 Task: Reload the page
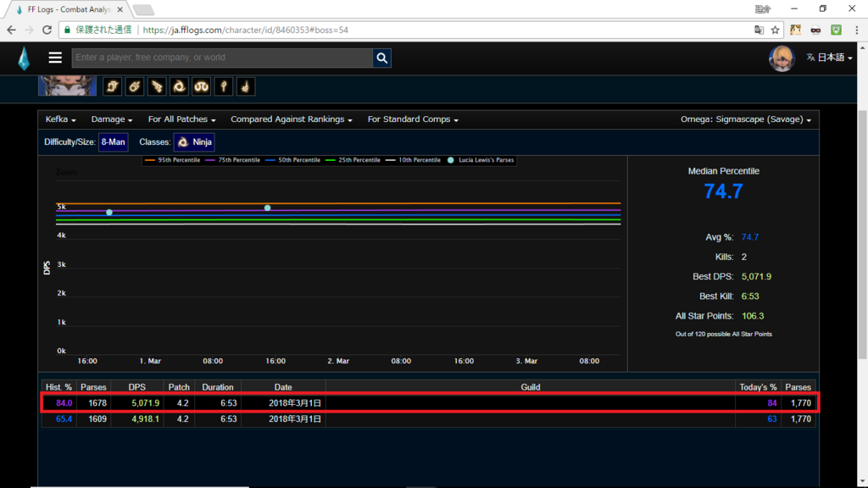tap(47, 30)
